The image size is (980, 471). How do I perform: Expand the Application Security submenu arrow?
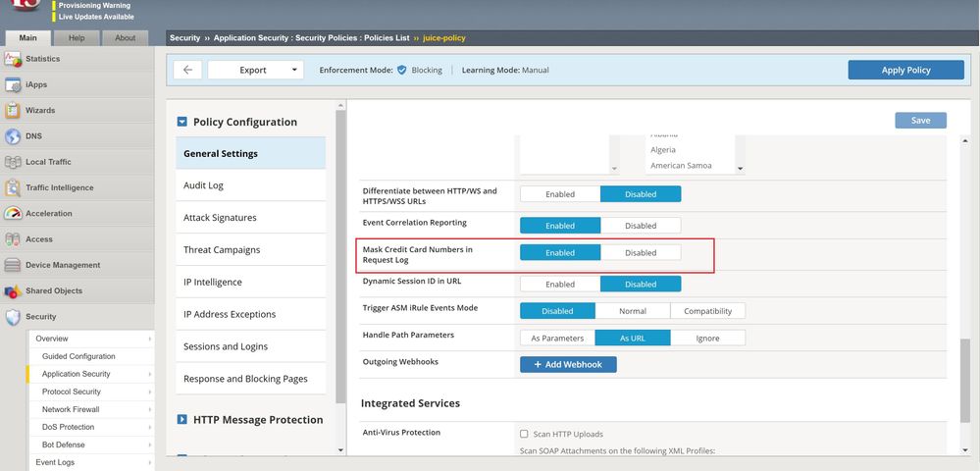(149, 374)
